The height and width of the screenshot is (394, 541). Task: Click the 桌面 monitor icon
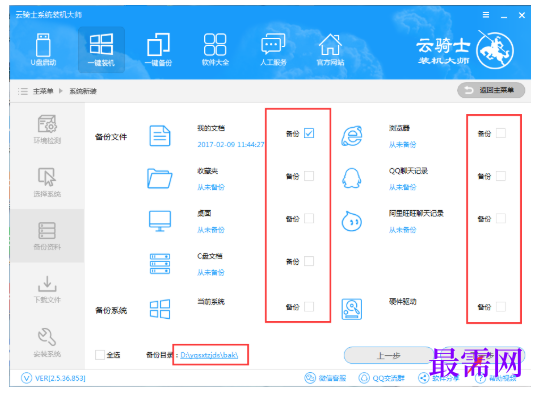click(x=160, y=221)
